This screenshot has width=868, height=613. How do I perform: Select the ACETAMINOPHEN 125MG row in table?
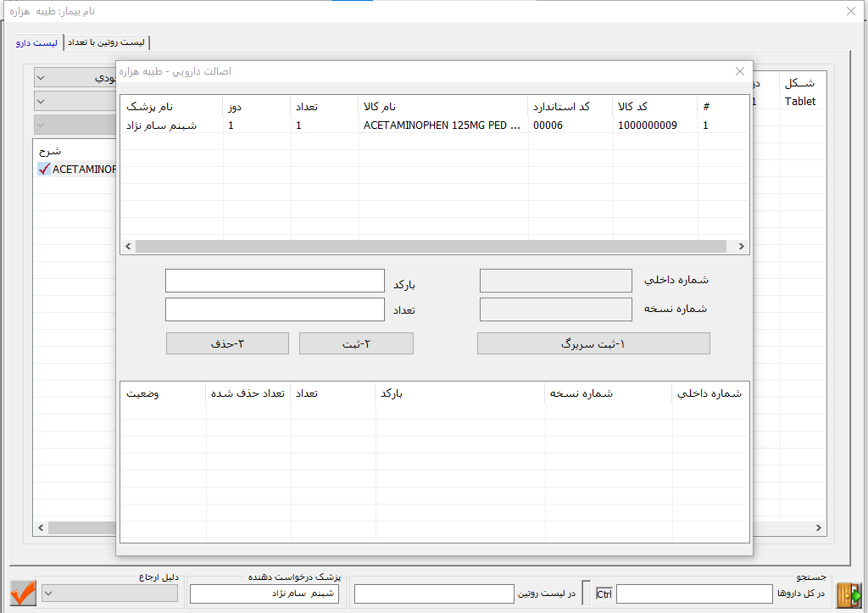point(441,125)
